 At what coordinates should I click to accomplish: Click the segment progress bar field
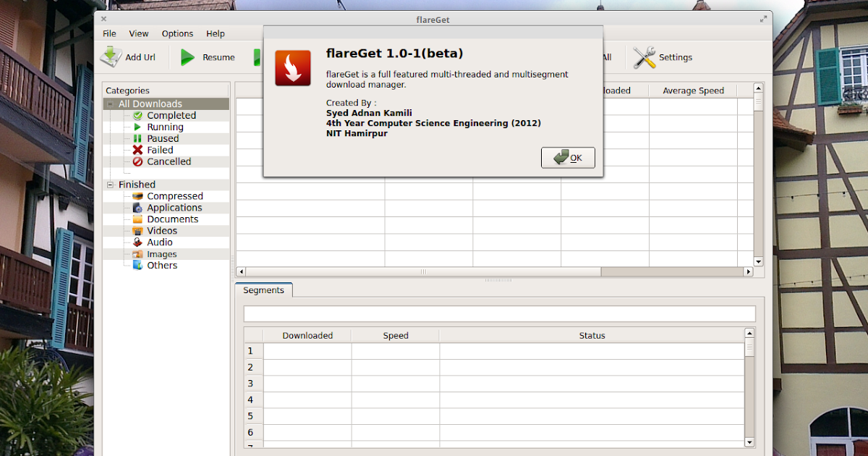[500, 313]
